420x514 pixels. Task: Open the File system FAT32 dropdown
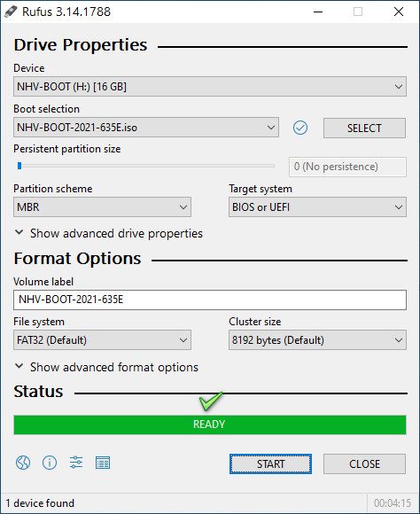tap(102, 340)
